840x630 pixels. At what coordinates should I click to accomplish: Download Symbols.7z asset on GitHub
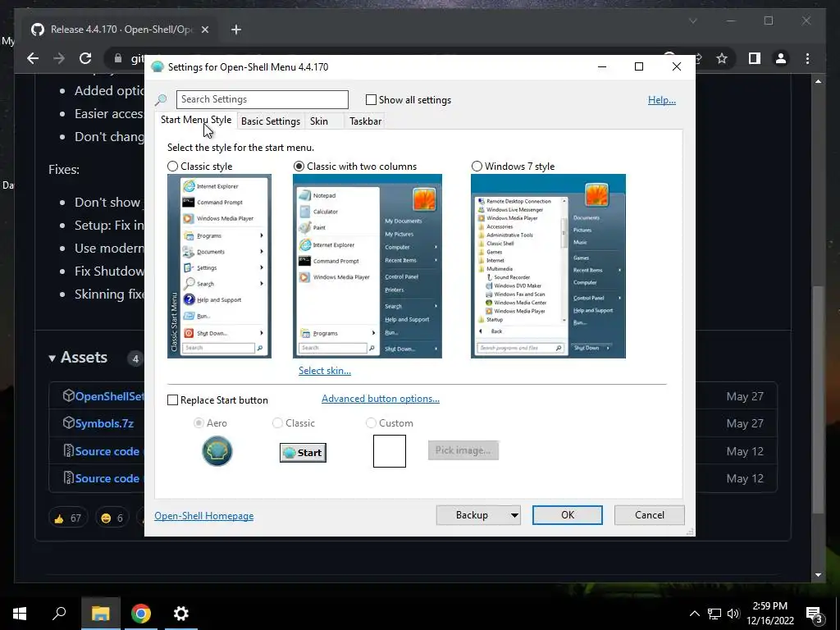[104, 424]
